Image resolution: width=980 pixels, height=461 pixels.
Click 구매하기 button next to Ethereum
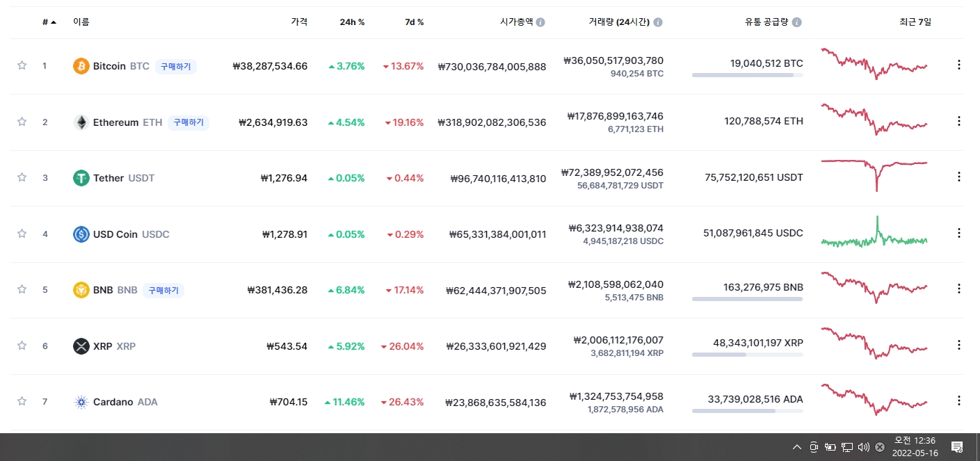pyautogui.click(x=188, y=122)
